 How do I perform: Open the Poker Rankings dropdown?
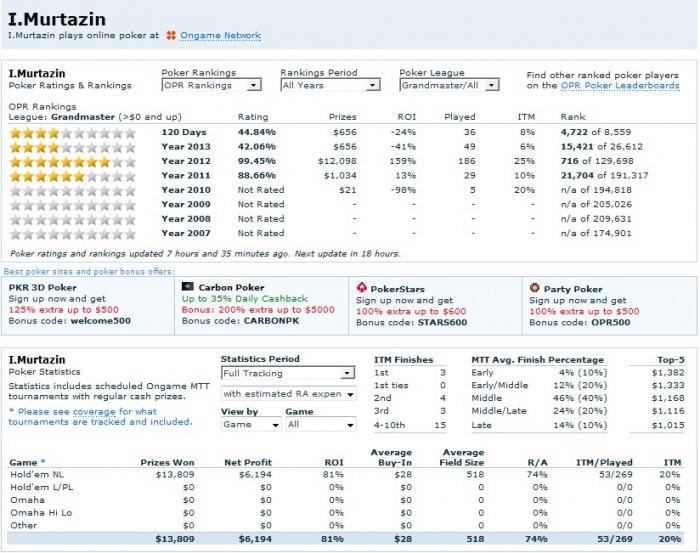pos(211,86)
